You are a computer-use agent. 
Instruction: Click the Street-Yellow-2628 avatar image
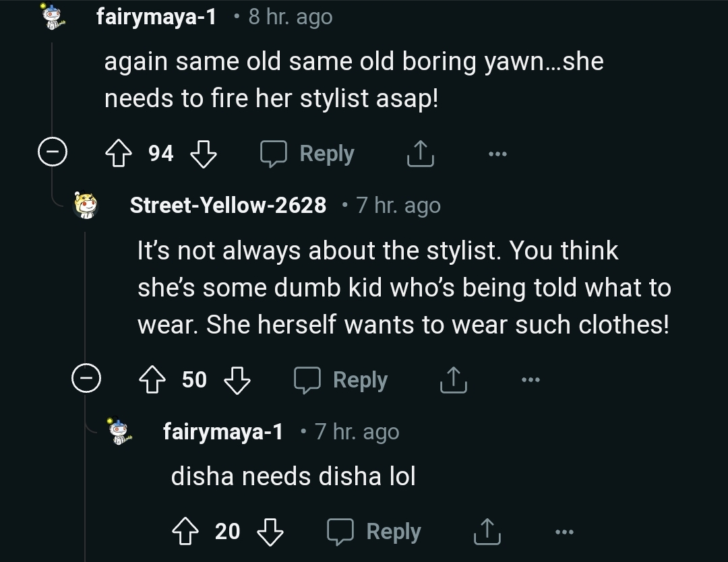click(x=86, y=205)
